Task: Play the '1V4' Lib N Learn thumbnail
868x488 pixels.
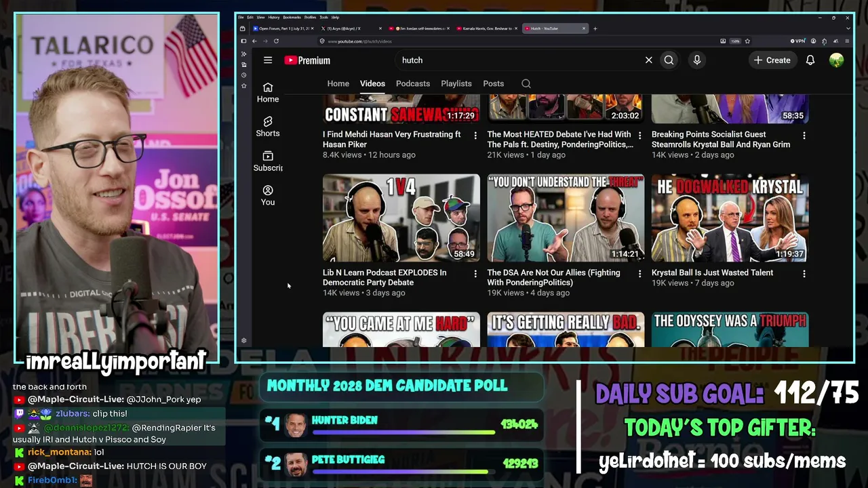Action: (x=401, y=218)
